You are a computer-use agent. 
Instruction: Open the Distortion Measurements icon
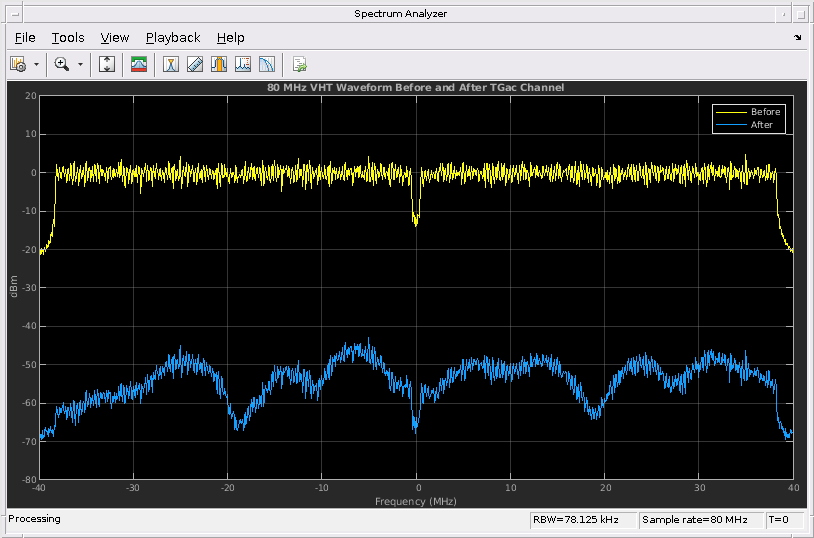243,64
